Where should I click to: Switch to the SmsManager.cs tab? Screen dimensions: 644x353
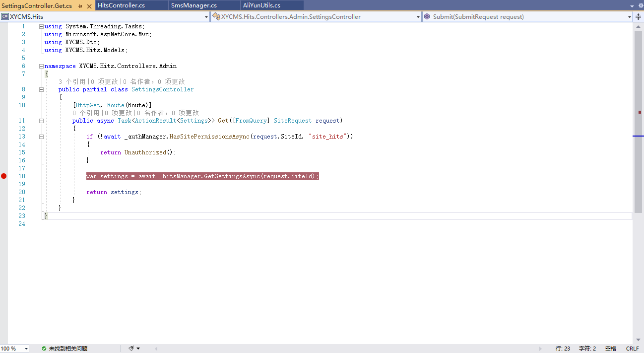click(193, 5)
